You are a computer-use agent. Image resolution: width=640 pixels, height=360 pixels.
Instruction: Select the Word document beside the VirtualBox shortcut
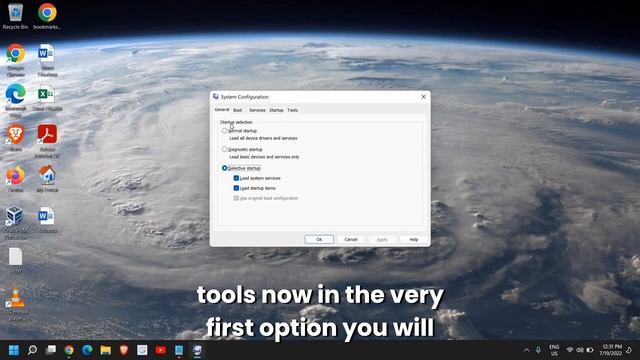click(x=47, y=220)
